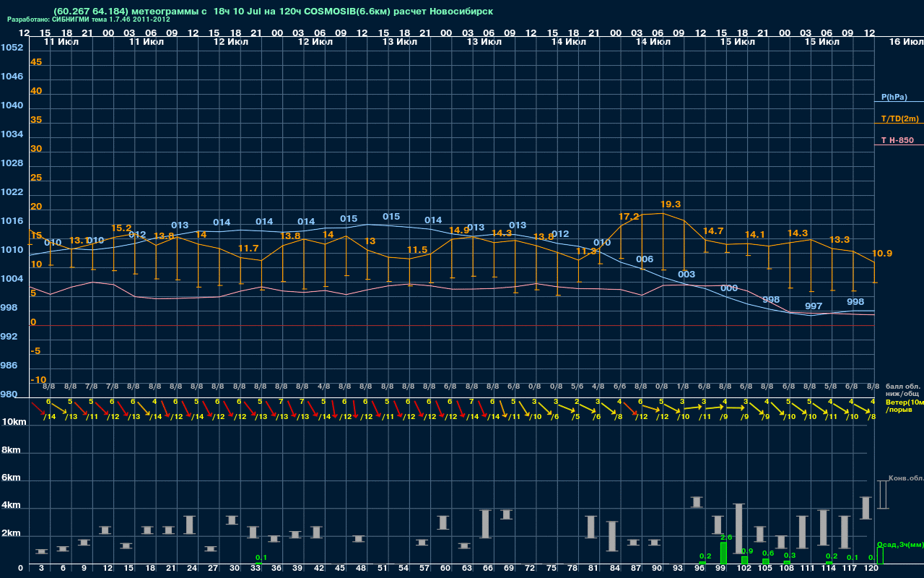Click the 1046 pressure axis label
This screenshot has height=578, width=924.
[12, 77]
